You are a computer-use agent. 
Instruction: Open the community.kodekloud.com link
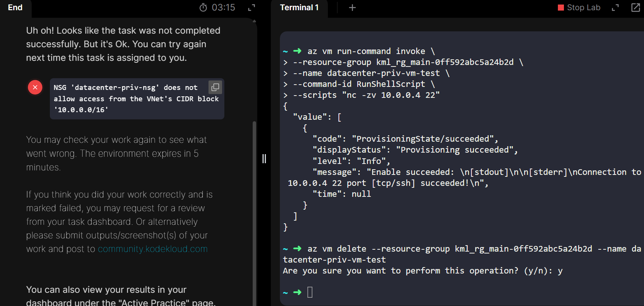tap(153, 249)
